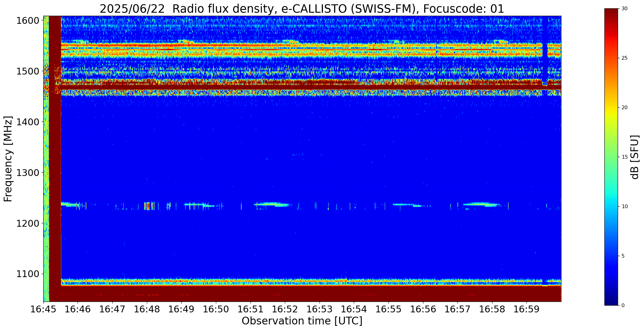644x330 pixels.
Task: Click the 16:48 time tick label
Action: tap(147, 309)
